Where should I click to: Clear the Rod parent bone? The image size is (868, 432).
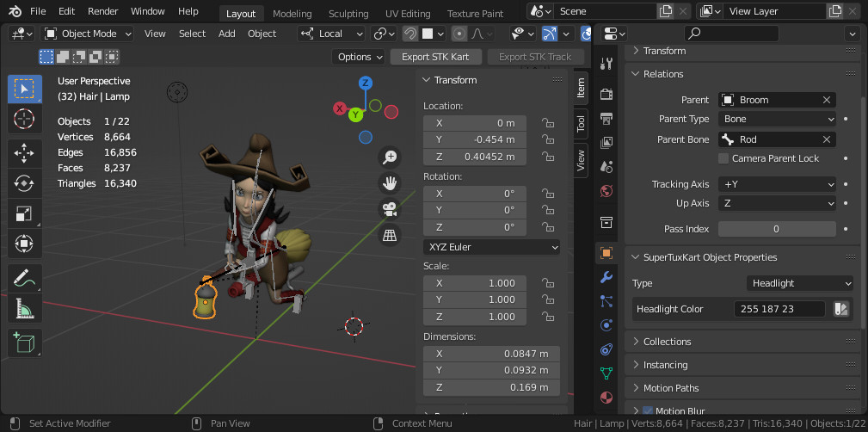[827, 139]
